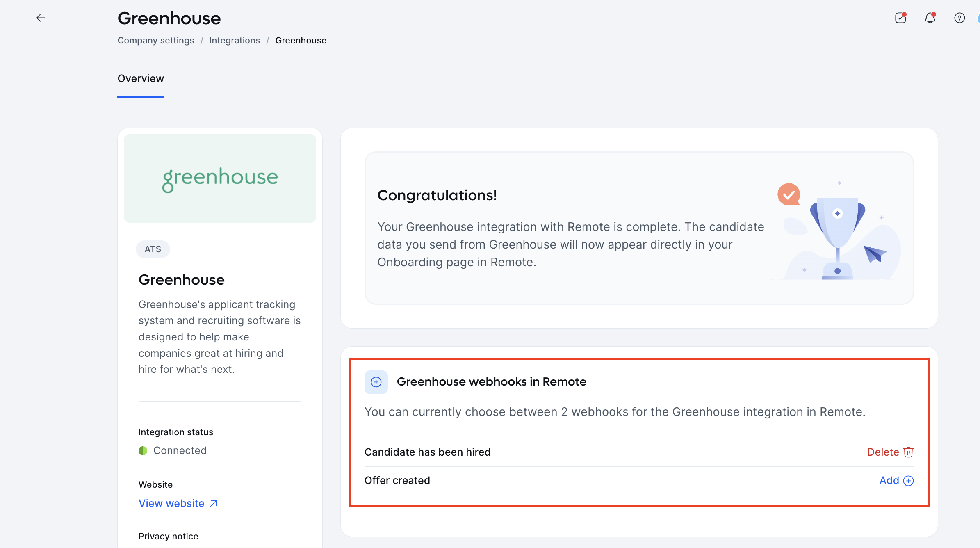
Task: Click the 'You can currently choose between 2 webhooks' text
Action: pos(615,412)
